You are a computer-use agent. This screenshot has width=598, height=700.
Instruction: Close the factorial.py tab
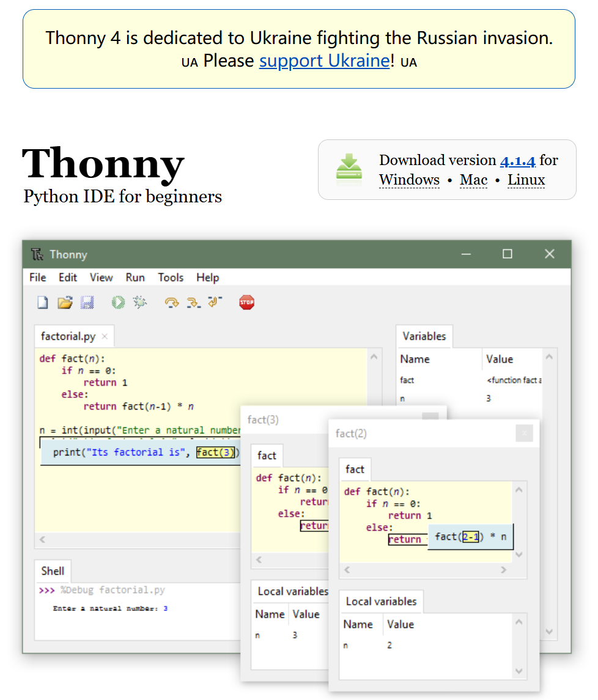(x=105, y=336)
